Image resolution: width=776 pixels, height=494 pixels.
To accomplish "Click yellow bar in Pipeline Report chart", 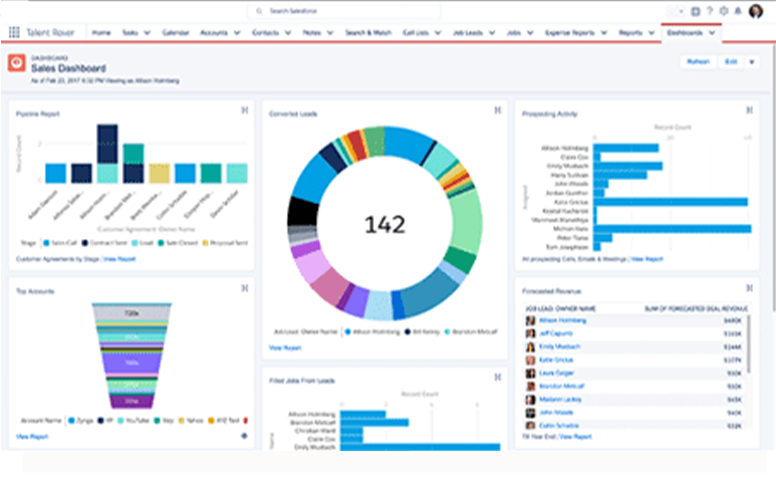I will 159,173.
